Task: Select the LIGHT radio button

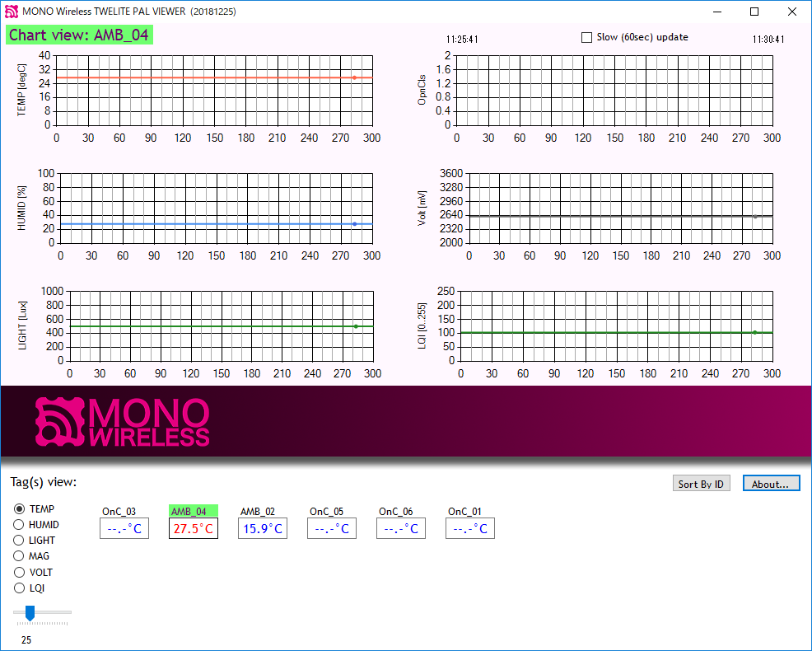Action: [19, 540]
